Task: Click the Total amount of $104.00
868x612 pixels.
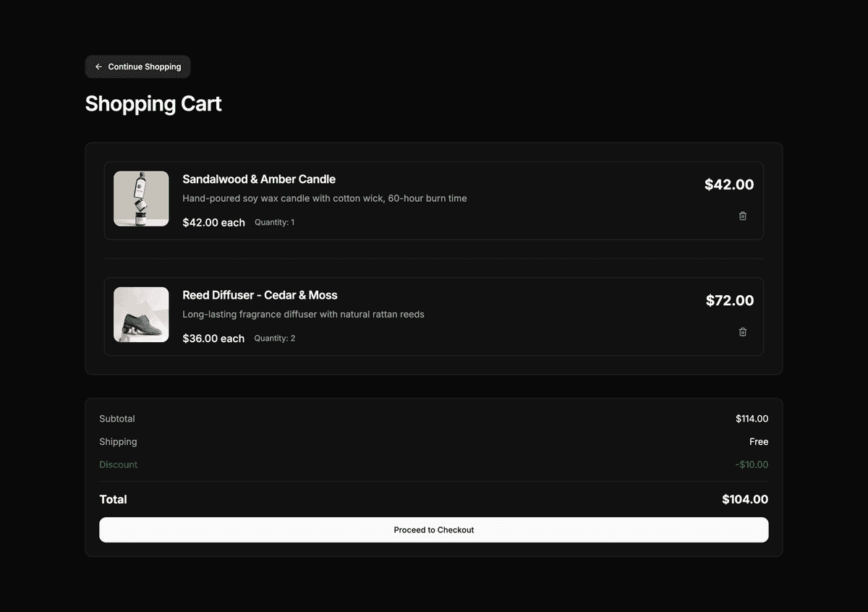Action: pos(745,499)
